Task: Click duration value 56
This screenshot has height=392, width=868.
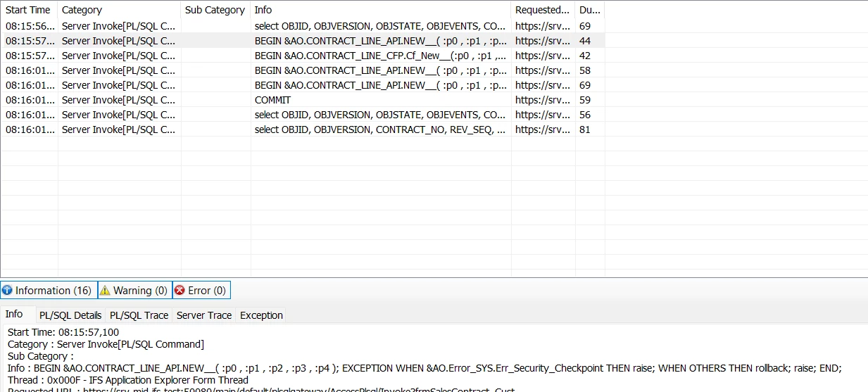Action: 585,115
